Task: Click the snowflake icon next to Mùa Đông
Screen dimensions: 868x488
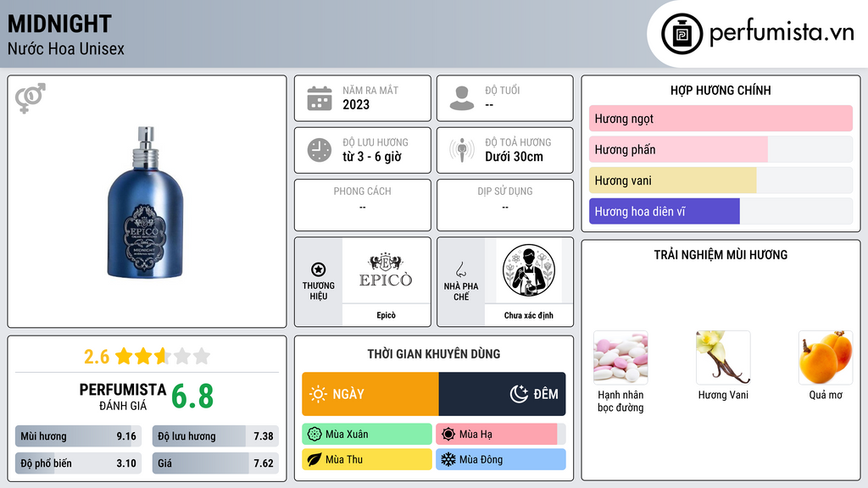Action: coord(448,459)
